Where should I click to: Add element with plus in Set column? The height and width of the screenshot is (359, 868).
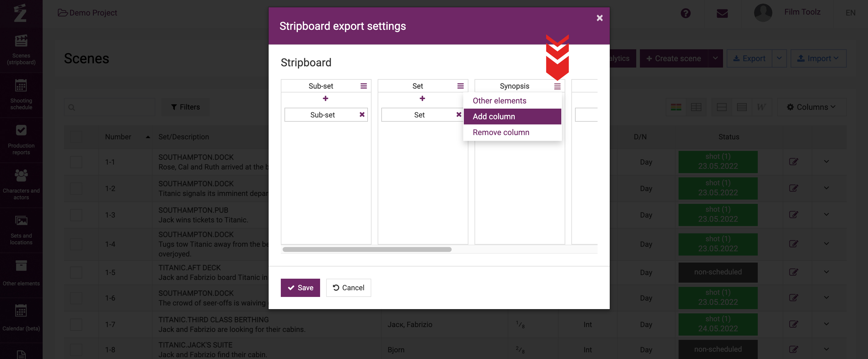click(x=422, y=98)
